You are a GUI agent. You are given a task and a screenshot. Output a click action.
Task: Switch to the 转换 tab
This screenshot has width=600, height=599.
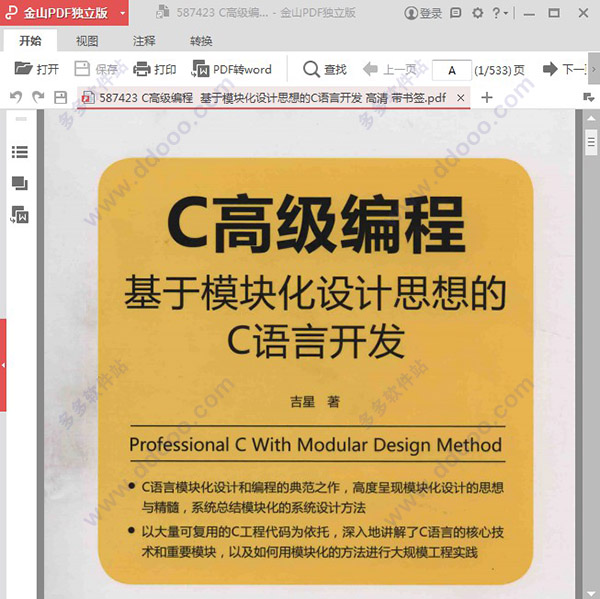coord(201,41)
